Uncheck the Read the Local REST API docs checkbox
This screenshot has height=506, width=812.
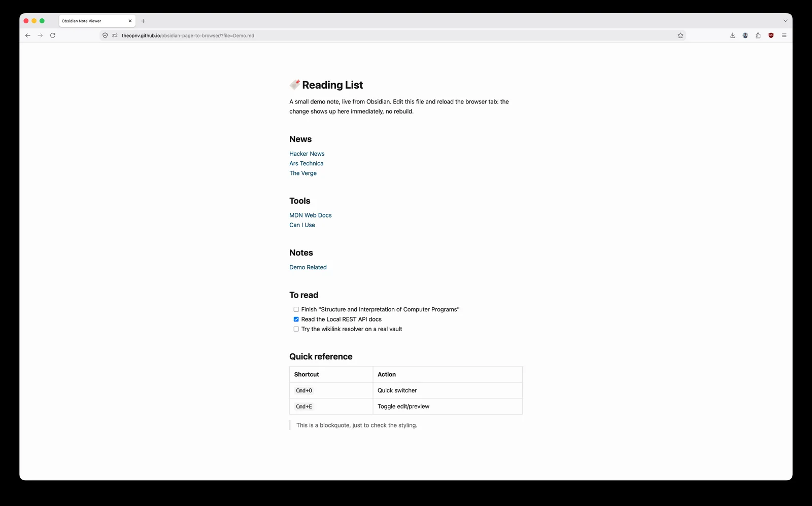(296, 319)
